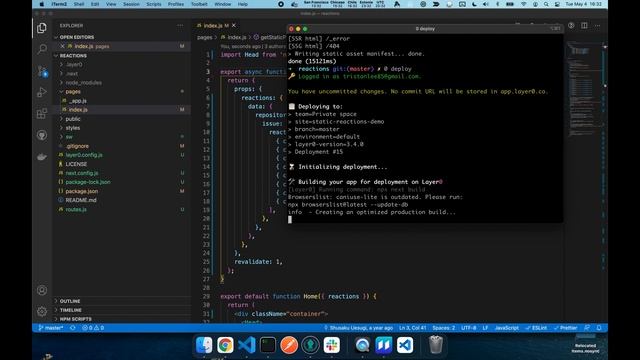Change the JavaScript language mode
This screenshot has width=640, height=360.
507,328
